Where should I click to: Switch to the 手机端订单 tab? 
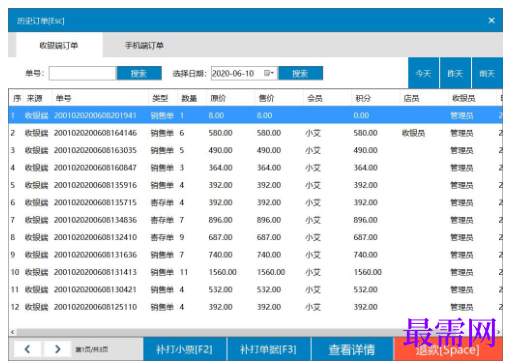click(x=144, y=45)
